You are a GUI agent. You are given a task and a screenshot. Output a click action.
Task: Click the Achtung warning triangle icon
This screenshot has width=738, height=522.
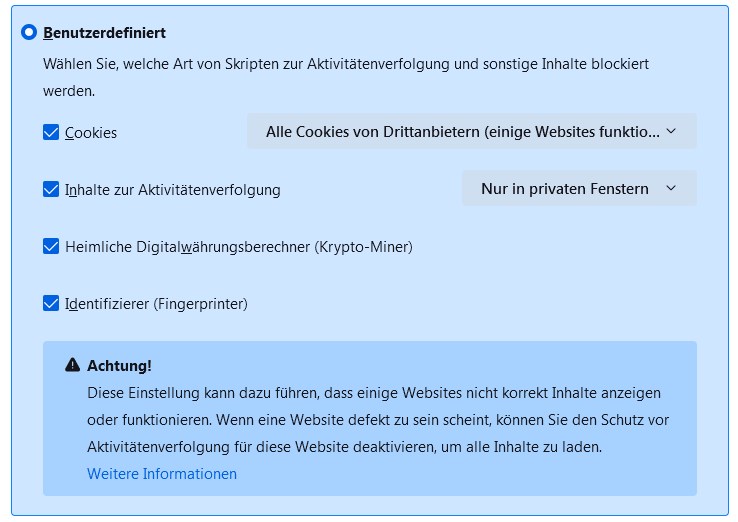coord(72,365)
